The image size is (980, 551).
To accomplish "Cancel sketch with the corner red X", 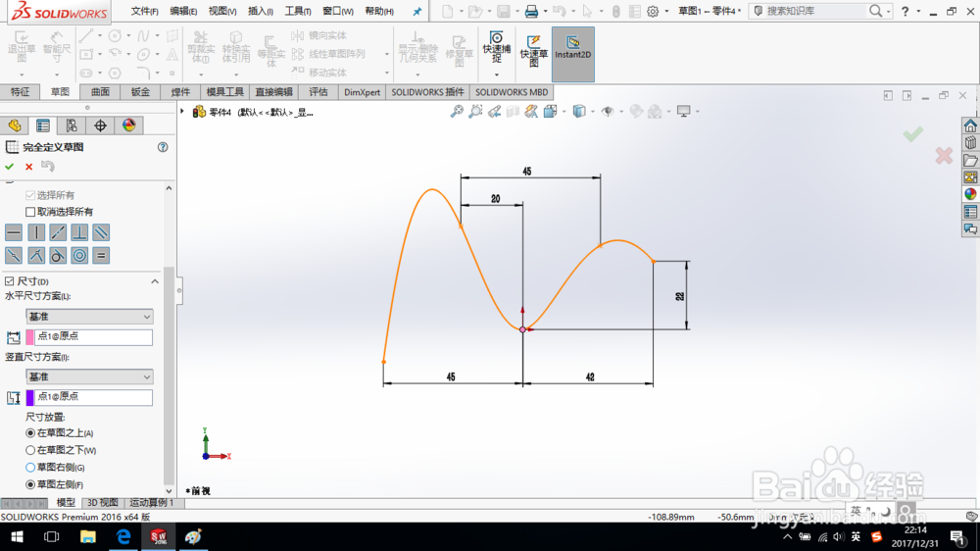I will [x=944, y=156].
